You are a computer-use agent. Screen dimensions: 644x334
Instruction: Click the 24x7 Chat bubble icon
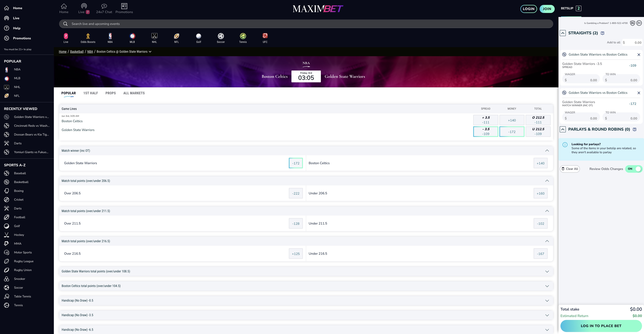(x=104, y=6)
